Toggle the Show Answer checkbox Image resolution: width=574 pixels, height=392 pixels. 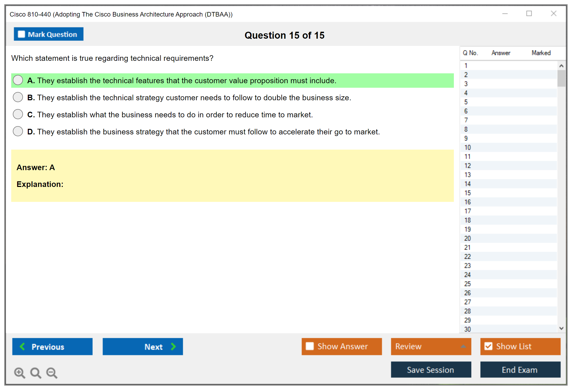click(310, 346)
